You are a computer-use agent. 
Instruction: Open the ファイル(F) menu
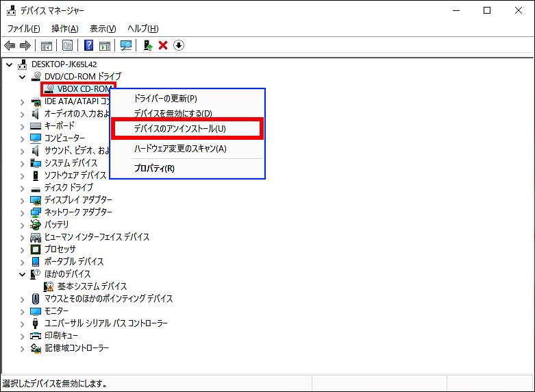(x=23, y=29)
